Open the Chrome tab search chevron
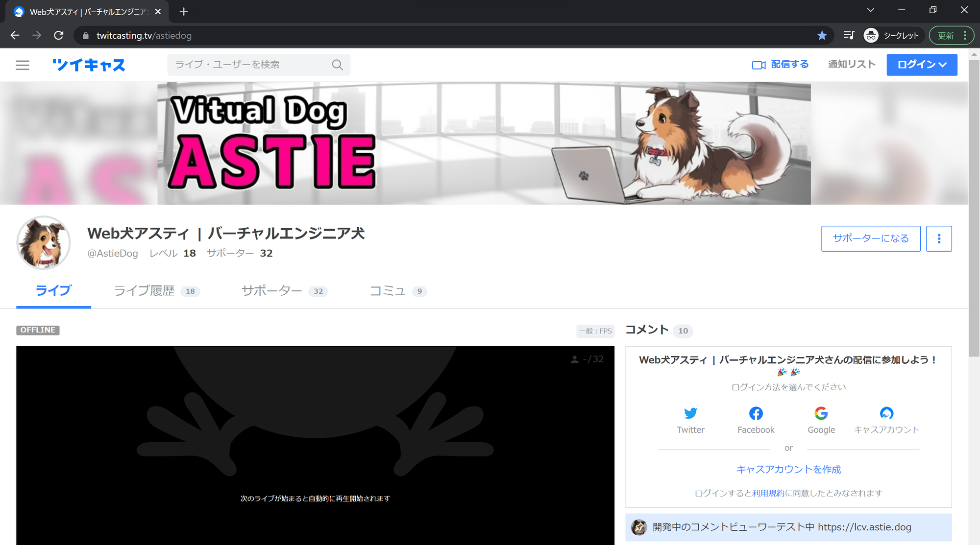Viewport: 980px width, 545px height. click(x=870, y=10)
